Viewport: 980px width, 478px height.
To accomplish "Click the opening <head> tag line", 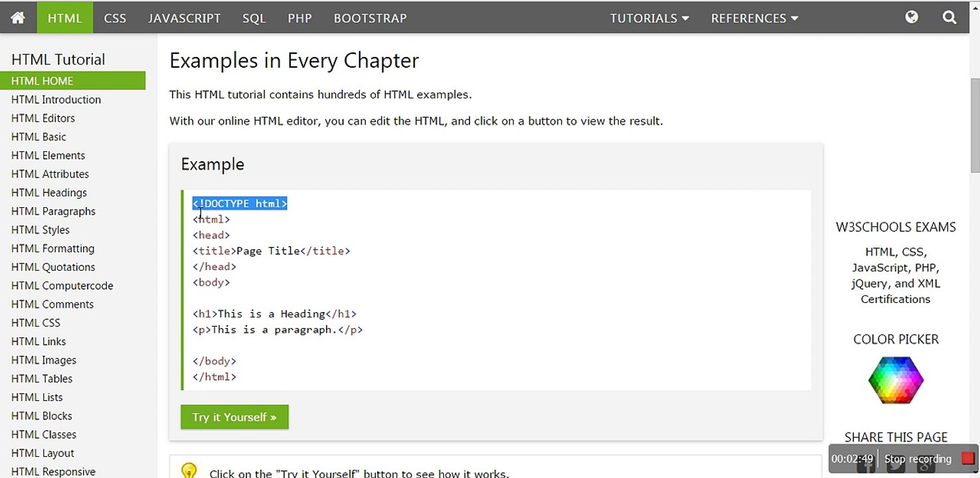I will pos(211,235).
